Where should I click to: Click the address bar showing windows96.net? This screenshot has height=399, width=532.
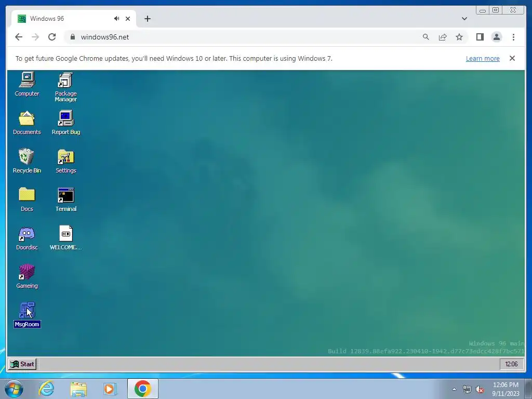coord(244,37)
